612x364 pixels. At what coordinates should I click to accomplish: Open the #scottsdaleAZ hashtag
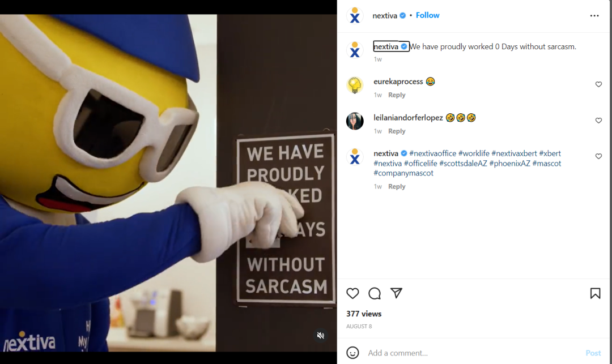pyautogui.click(x=464, y=163)
